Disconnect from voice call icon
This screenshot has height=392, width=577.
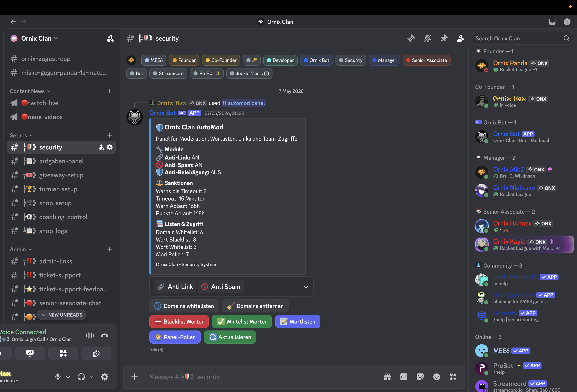[104, 336]
